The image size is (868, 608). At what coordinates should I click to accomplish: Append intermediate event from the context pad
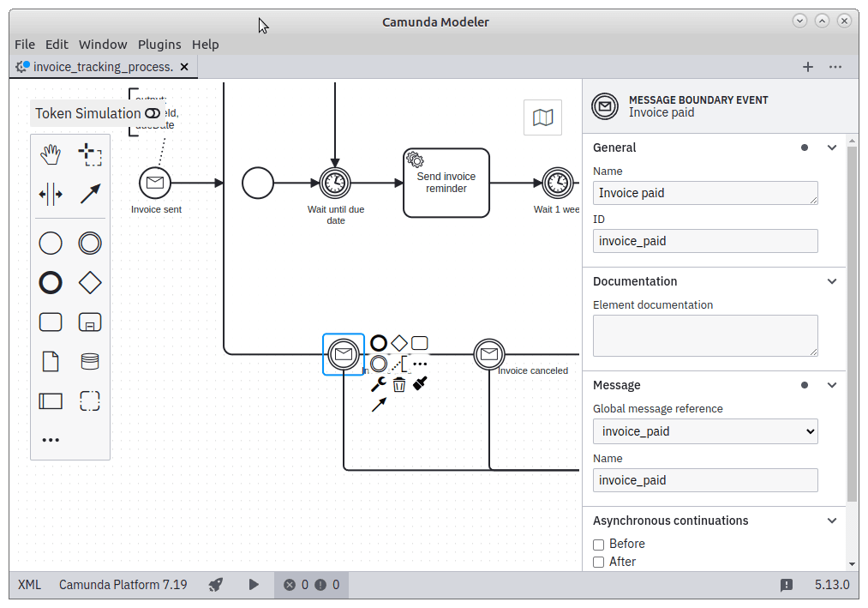(x=379, y=364)
